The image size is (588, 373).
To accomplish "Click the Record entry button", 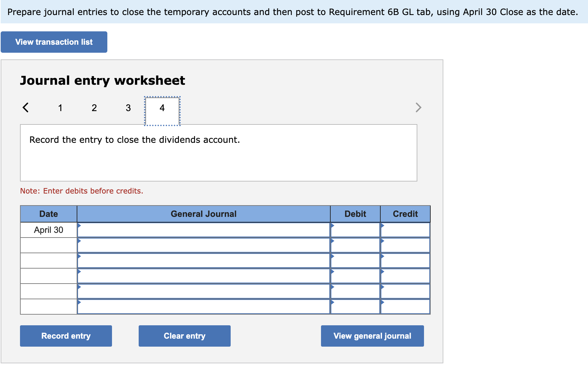I will [x=66, y=336].
